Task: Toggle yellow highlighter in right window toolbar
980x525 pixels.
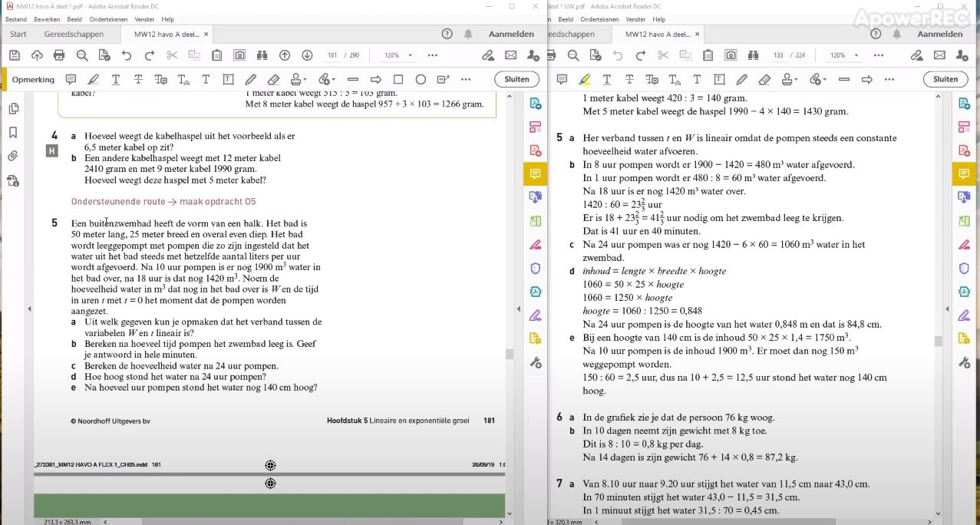Action: pos(585,79)
